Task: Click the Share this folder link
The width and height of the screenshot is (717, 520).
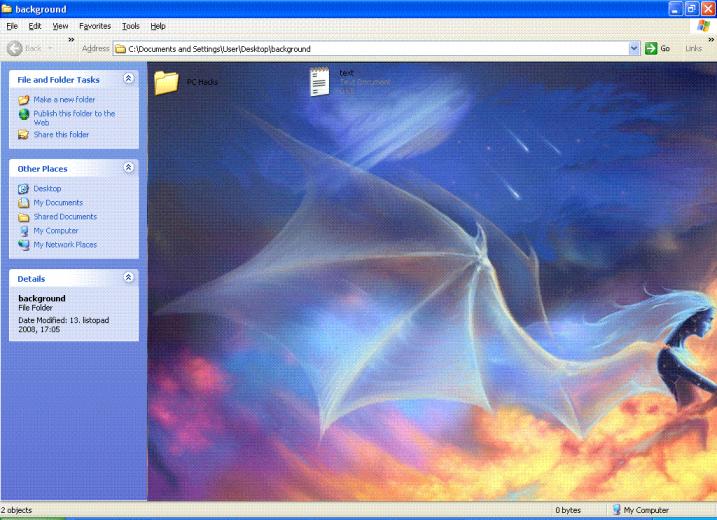Action: point(61,134)
